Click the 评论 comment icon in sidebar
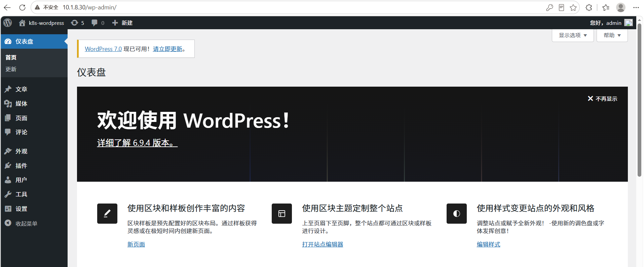Screen dimensions: 644x267 (8, 132)
